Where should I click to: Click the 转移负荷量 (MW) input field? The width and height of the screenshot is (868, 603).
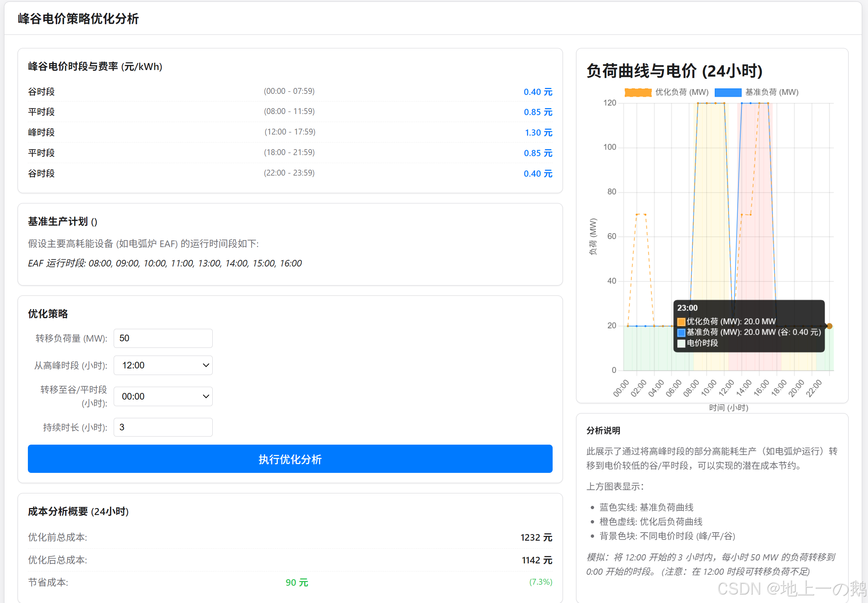[x=163, y=338]
